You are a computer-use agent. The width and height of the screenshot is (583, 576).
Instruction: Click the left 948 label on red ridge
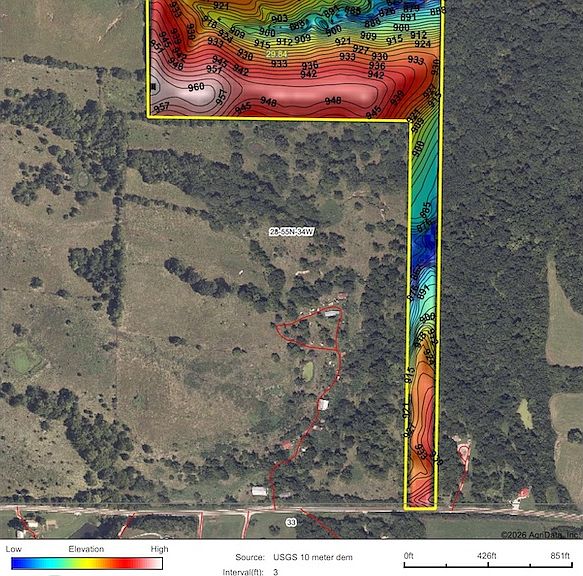268,101
